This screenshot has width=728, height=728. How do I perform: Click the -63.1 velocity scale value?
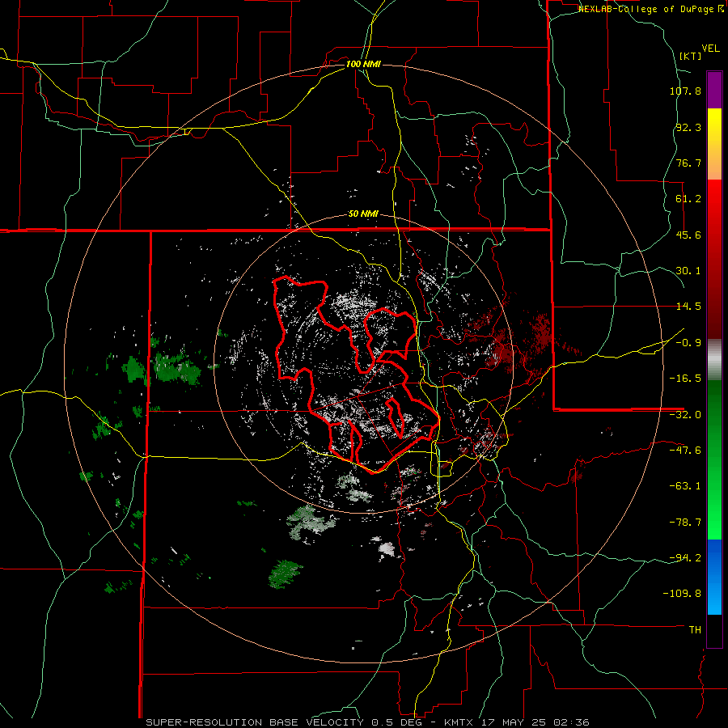685,486
